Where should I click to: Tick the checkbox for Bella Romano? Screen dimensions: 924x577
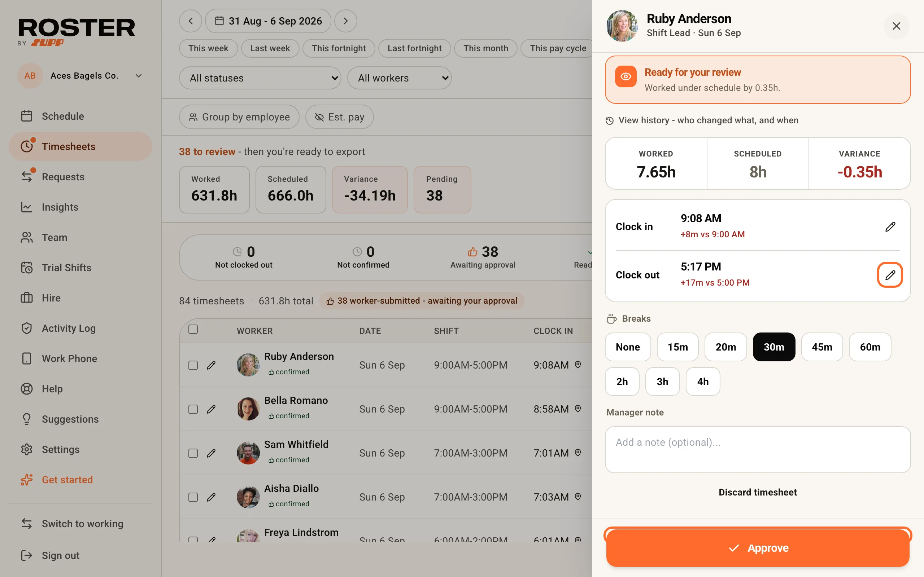tap(193, 409)
